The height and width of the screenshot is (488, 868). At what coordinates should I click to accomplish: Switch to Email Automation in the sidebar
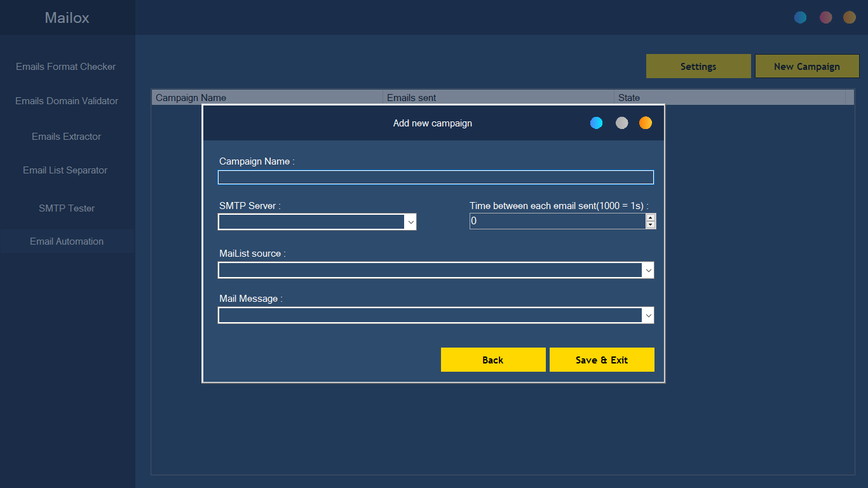pos(66,241)
